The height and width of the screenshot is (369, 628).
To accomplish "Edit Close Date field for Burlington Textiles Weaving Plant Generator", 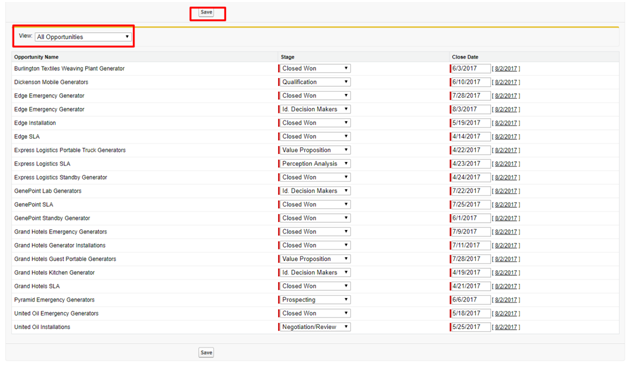I will click(471, 69).
